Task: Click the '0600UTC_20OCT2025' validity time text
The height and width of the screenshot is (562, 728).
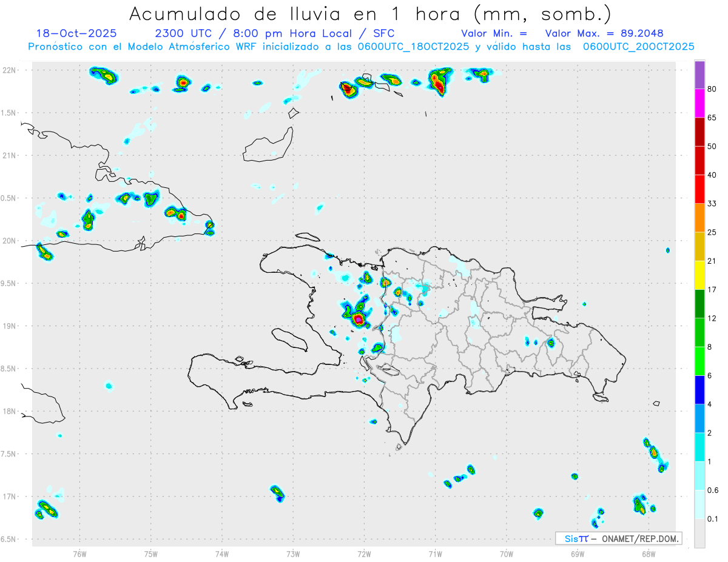Action: coord(639,46)
